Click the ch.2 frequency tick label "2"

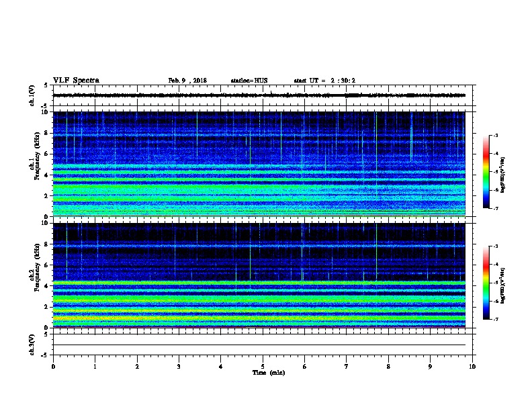(46, 307)
